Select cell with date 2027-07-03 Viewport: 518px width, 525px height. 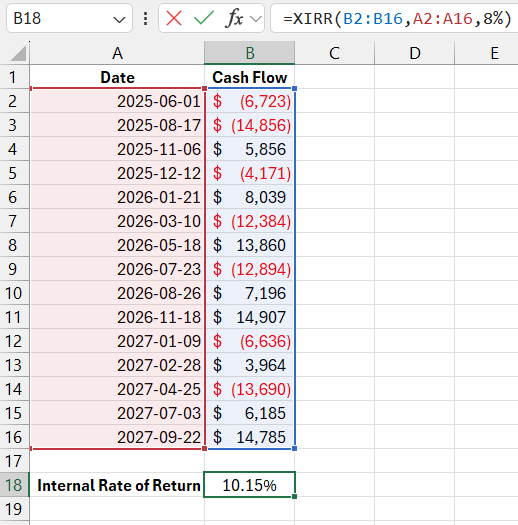click(117, 413)
